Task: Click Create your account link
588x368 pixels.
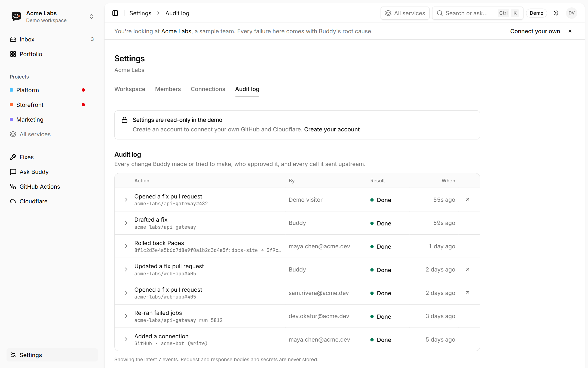Action: [332, 129]
